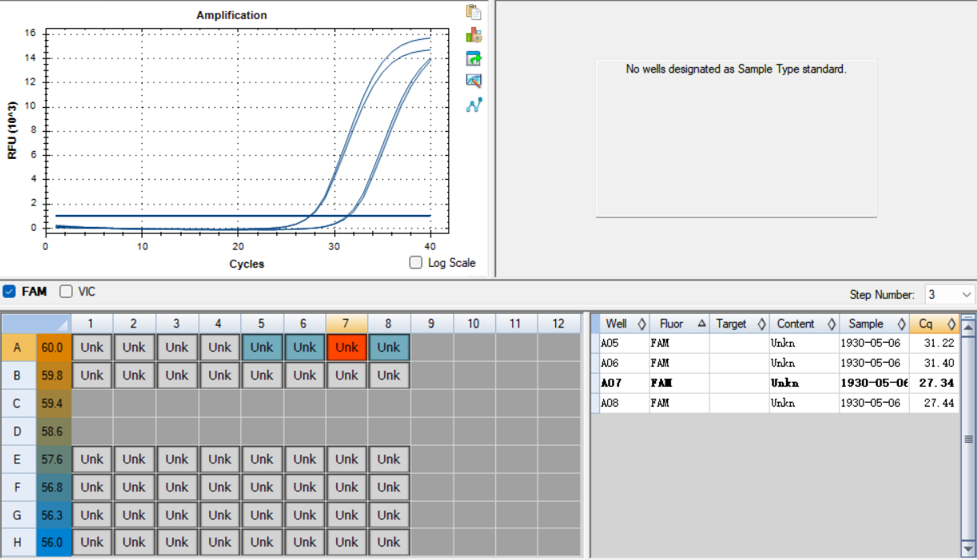The height and width of the screenshot is (560, 977).
Task: Select plate row H header
Action: (18, 542)
